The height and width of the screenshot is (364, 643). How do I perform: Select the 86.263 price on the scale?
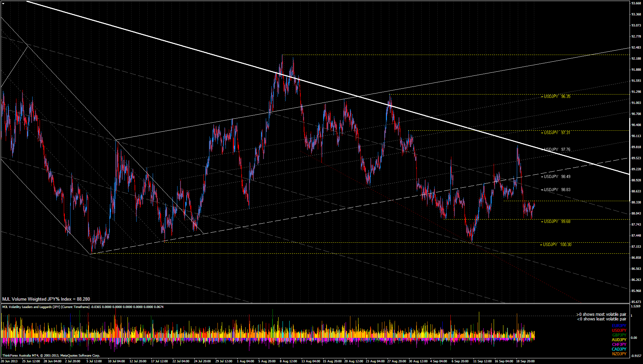tap(636, 280)
